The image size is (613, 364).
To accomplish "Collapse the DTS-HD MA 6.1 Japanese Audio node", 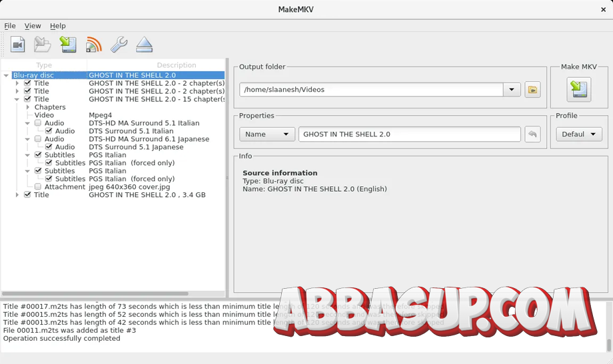I will click(27, 139).
